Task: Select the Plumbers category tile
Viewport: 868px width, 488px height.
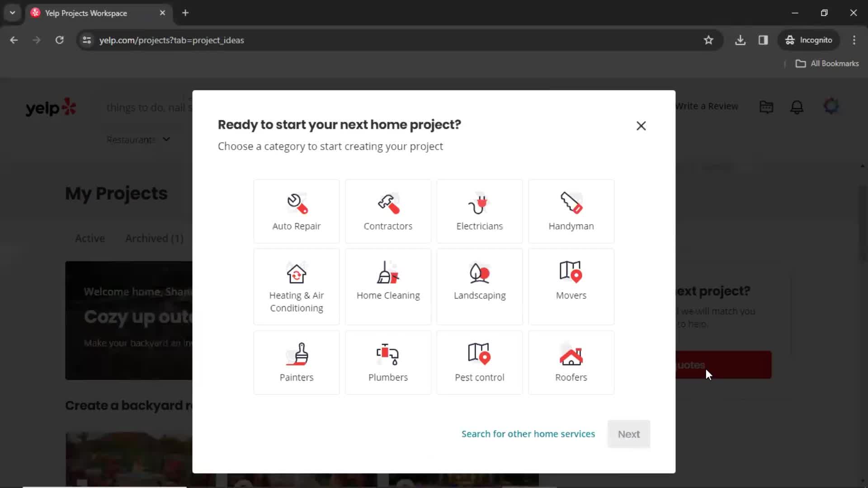Action: (x=387, y=362)
